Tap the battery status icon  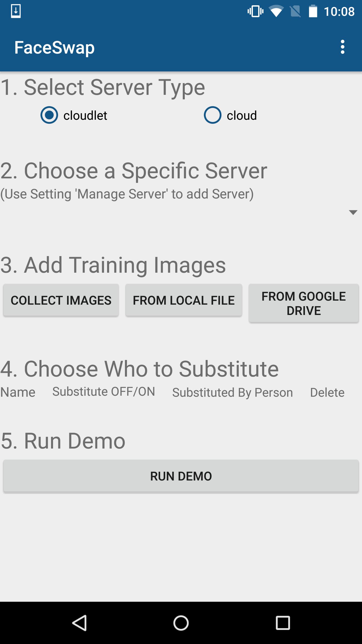click(x=313, y=11)
